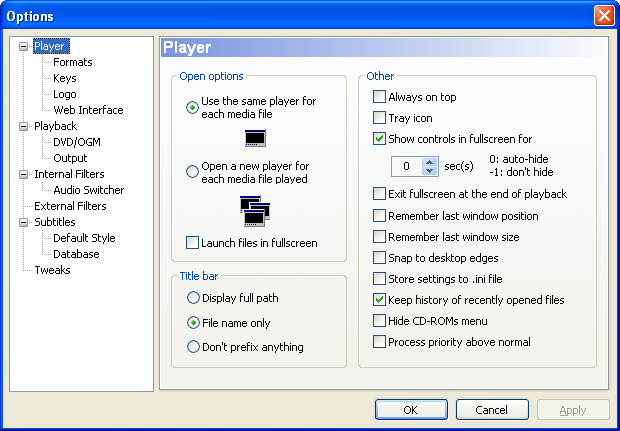620x431 pixels.
Task: Select Web Interface in the tree
Action: [x=88, y=110]
